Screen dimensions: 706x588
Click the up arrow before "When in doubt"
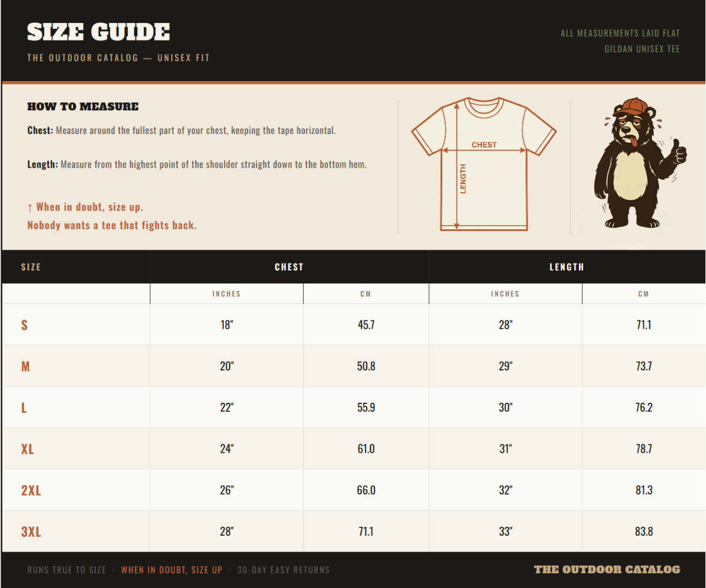click(x=30, y=208)
